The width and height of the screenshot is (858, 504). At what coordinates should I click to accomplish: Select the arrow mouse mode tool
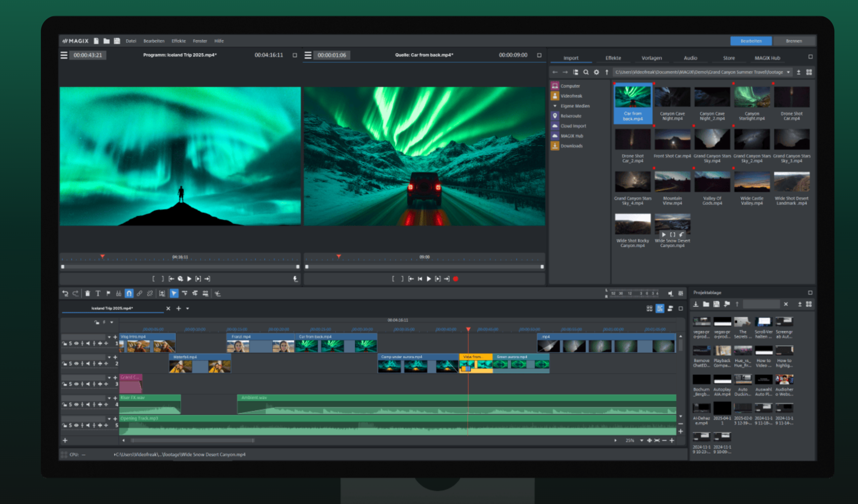coord(174,294)
